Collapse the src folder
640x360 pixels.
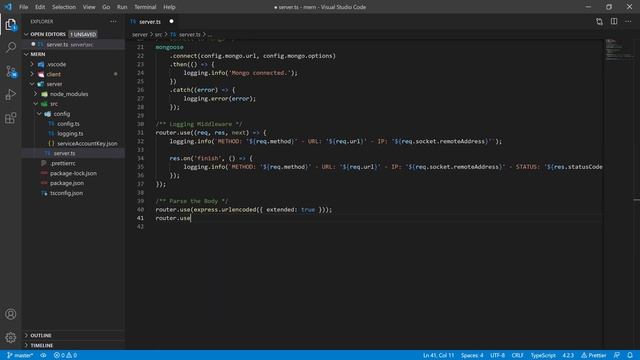[x=36, y=104]
